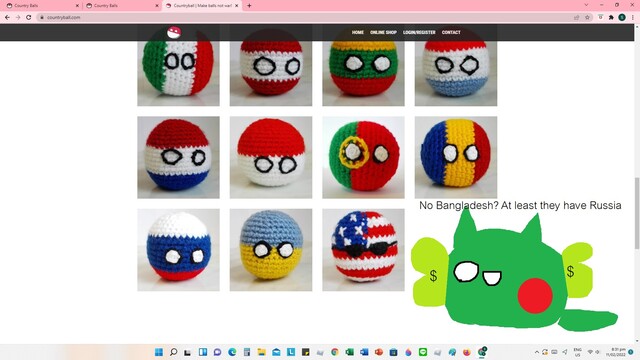Viewport: 640px width, 360px height.
Task: Open Windows Start menu
Action: pyautogui.click(x=159, y=352)
